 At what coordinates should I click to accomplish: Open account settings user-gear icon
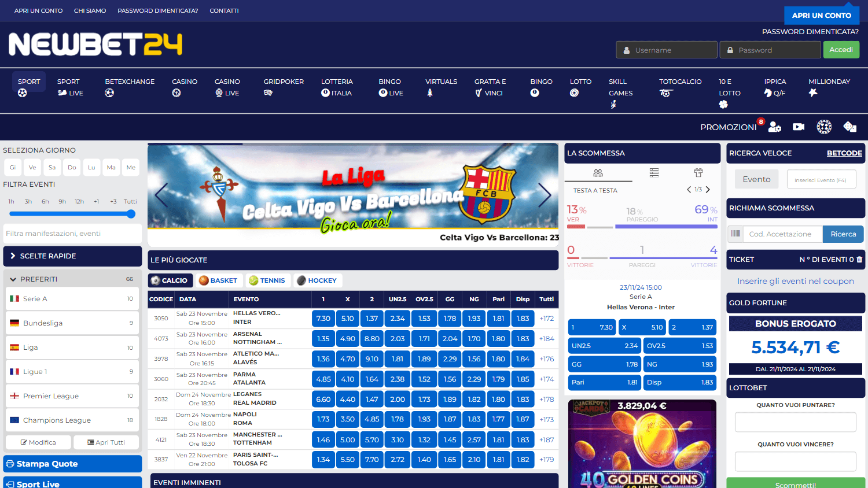tap(775, 127)
